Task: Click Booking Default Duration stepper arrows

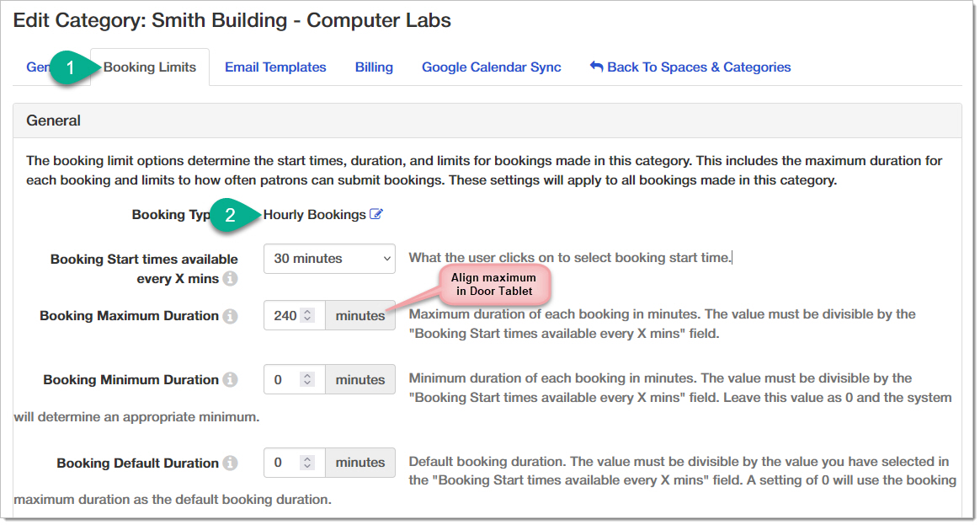Action: pyautogui.click(x=308, y=463)
